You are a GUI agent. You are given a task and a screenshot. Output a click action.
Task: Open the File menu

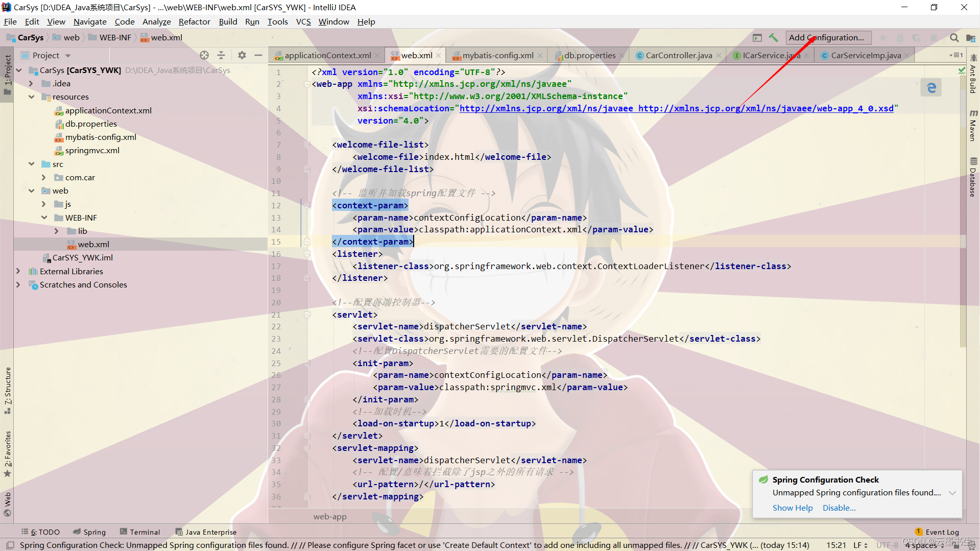pyautogui.click(x=10, y=21)
